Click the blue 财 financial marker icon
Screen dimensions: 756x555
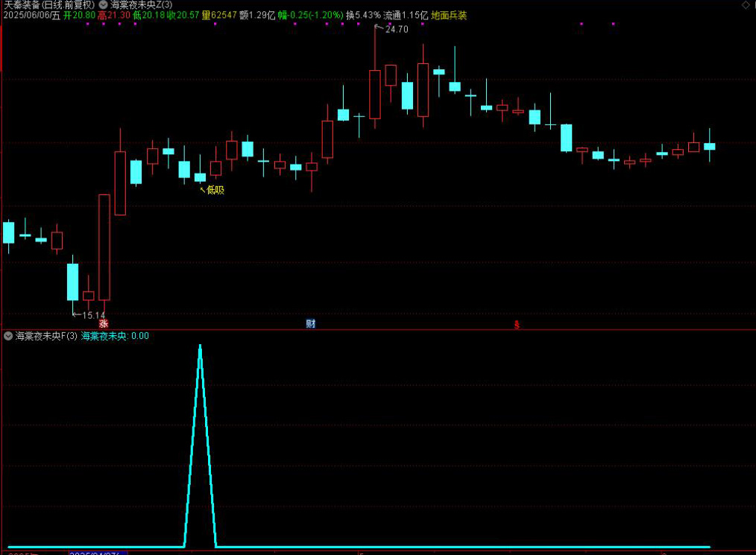coord(311,323)
